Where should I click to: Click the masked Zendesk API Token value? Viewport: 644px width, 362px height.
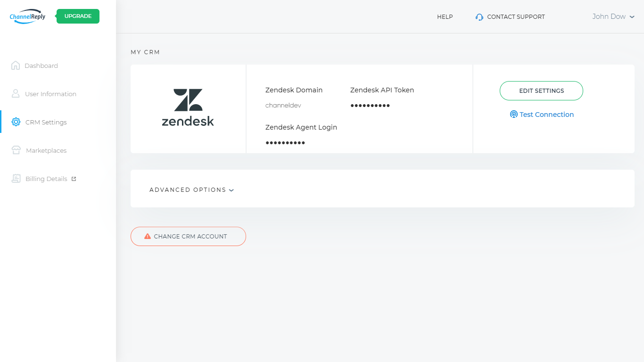(370, 106)
